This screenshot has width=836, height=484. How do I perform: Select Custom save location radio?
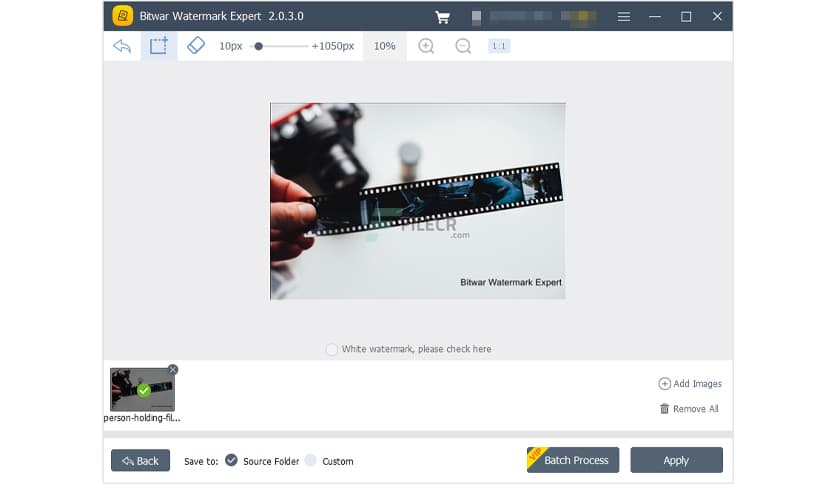coord(311,460)
